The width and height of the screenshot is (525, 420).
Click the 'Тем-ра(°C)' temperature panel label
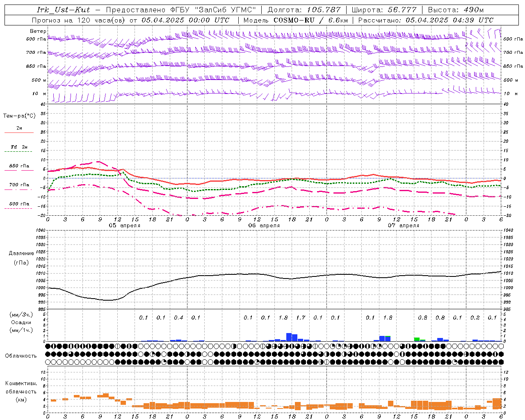click(x=19, y=116)
